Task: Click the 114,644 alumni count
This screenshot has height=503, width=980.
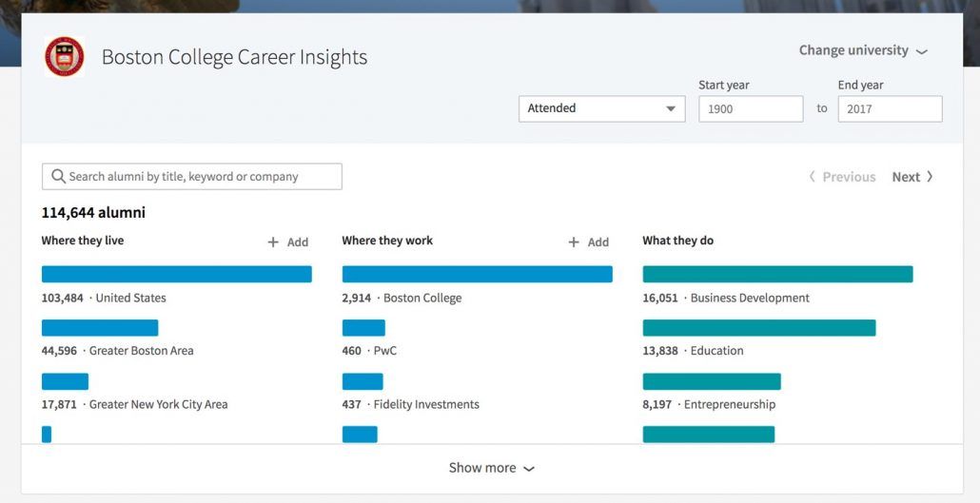Action: pos(93,212)
